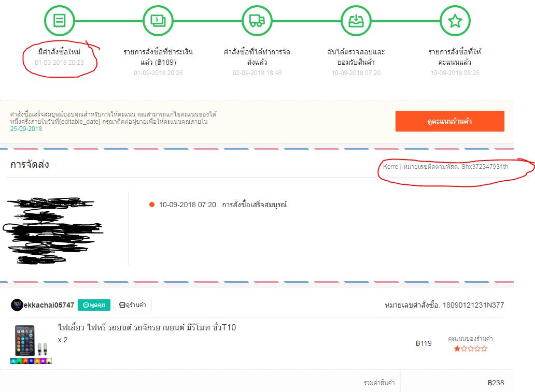Viewport: 535px width, 392px height.
Task: Click the filled first rating star
Action: (x=457, y=349)
